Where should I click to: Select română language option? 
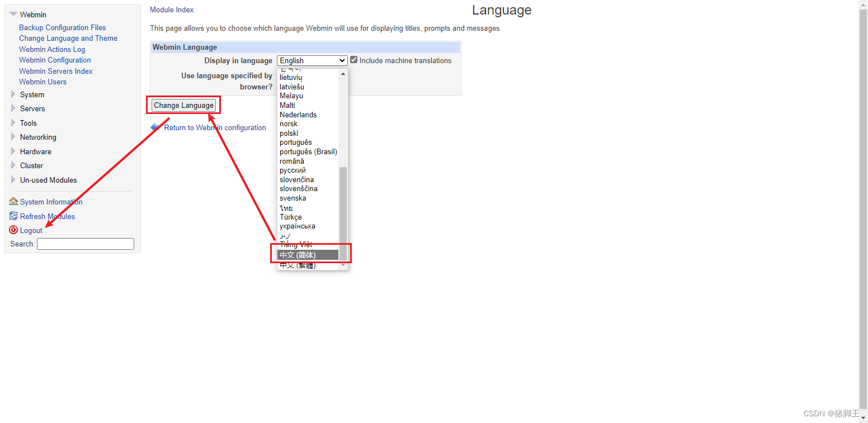(x=308, y=161)
